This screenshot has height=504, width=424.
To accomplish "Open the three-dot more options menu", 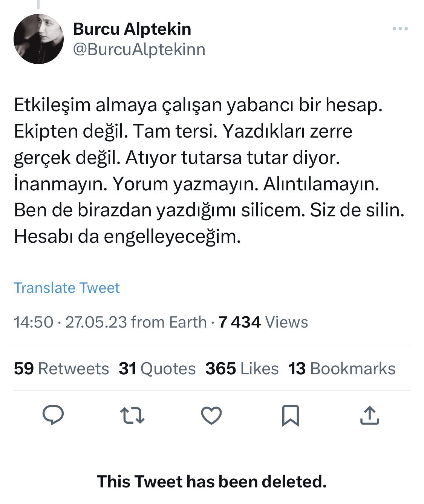I will point(400,29).
